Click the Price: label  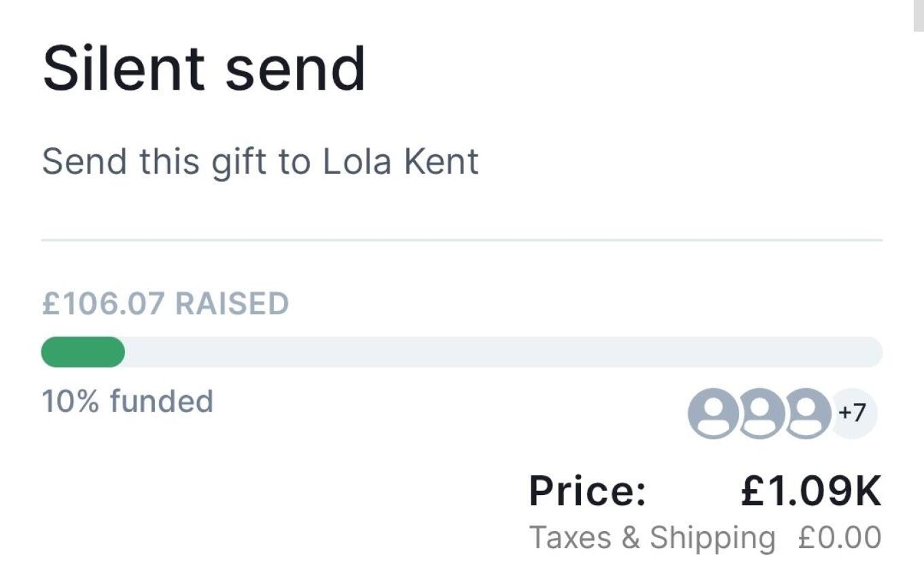tap(588, 490)
